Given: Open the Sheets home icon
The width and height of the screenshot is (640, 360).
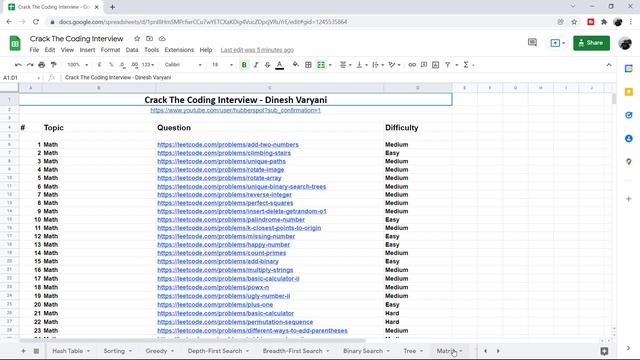Looking at the screenshot, I should pyautogui.click(x=15, y=43).
